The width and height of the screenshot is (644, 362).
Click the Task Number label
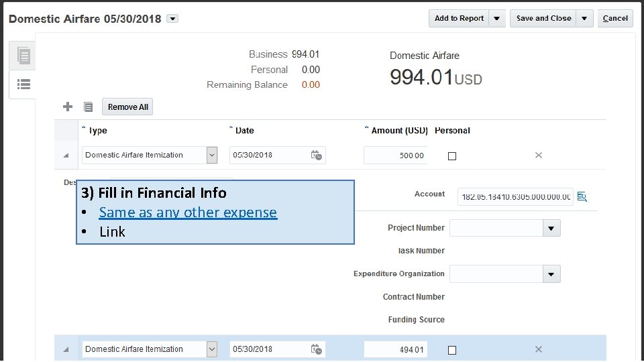(421, 251)
